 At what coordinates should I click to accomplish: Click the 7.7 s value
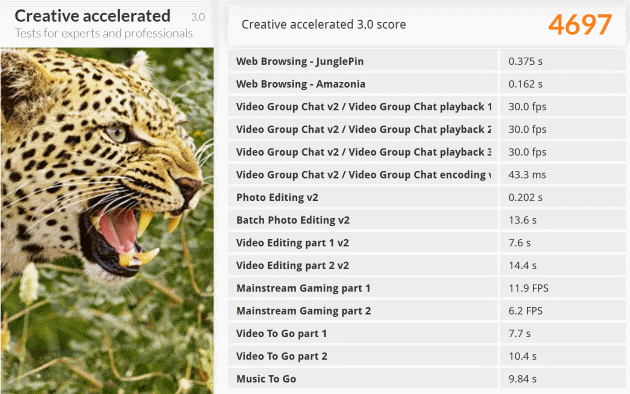click(x=520, y=333)
